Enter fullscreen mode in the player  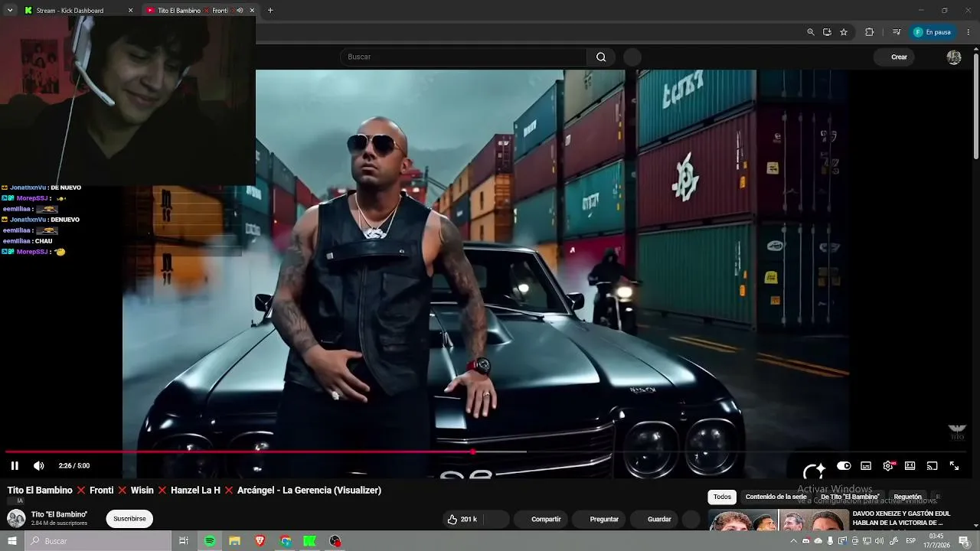point(955,465)
